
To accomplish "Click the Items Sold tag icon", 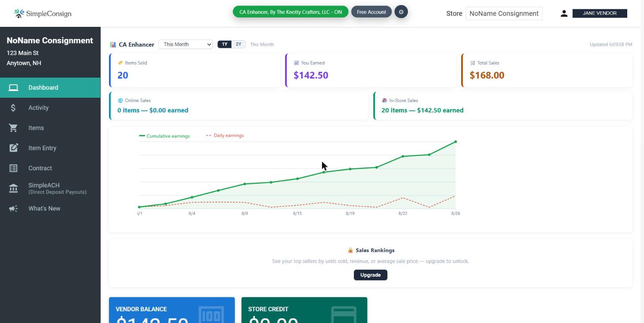I will click(x=120, y=63).
